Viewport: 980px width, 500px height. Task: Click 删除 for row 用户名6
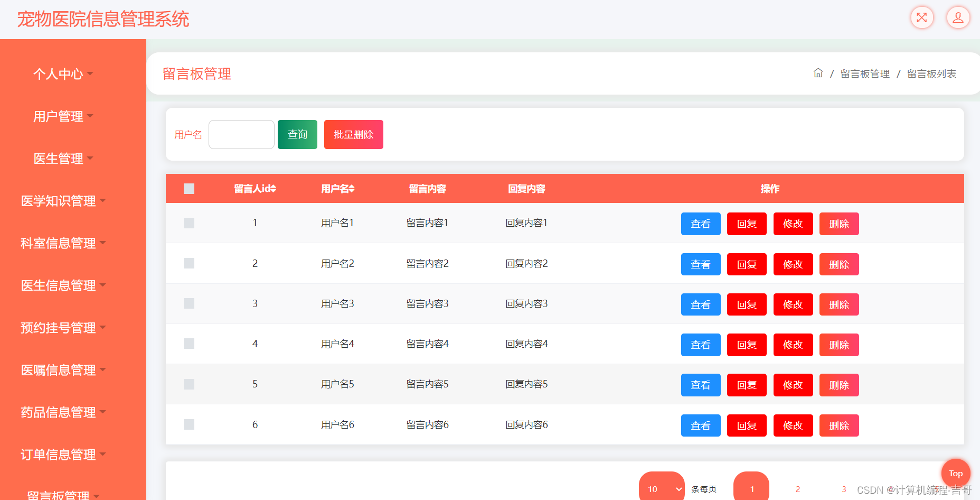click(x=839, y=425)
